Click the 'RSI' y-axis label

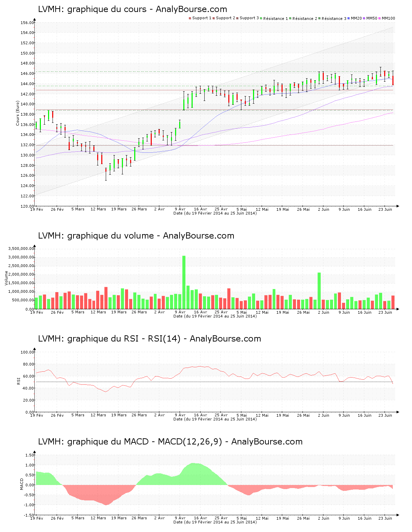[x=19, y=381]
